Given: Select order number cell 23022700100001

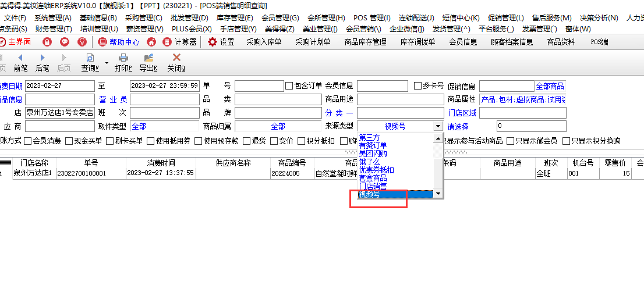Looking at the screenshot, I should coord(91,173).
